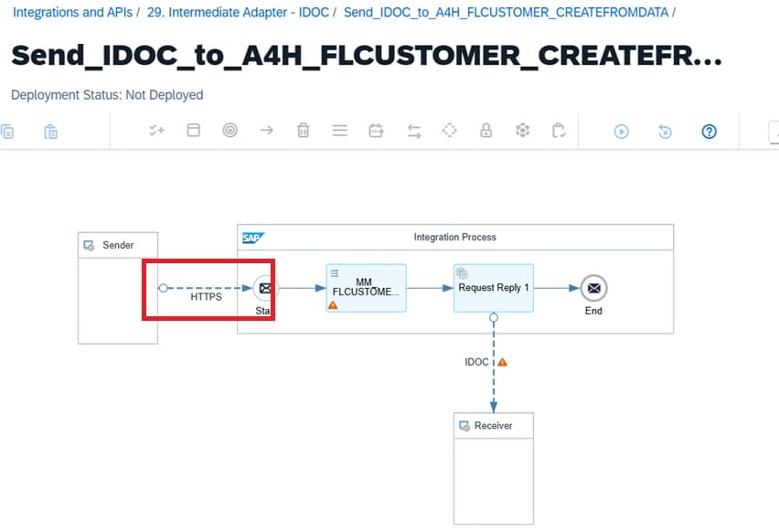Go to 29. Intermediate Adapter - IDOC breadcrumb

click(x=238, y=13)
